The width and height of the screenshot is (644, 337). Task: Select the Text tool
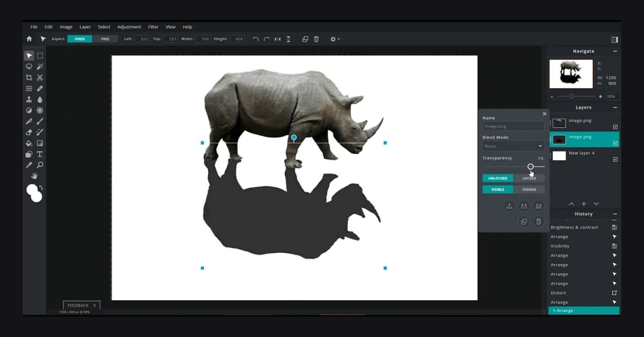coord(40,154)
